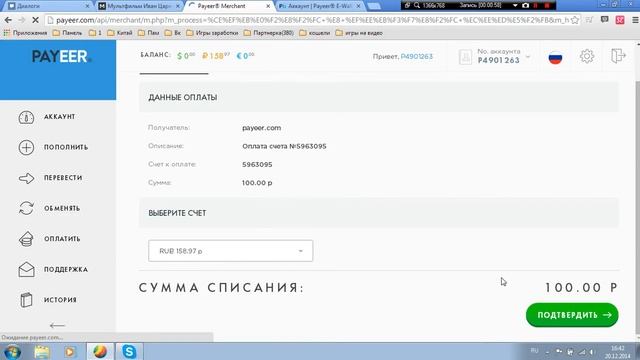Click the account avatar icon
This screenshot has height=360, width=640.
tap(465, 57)
